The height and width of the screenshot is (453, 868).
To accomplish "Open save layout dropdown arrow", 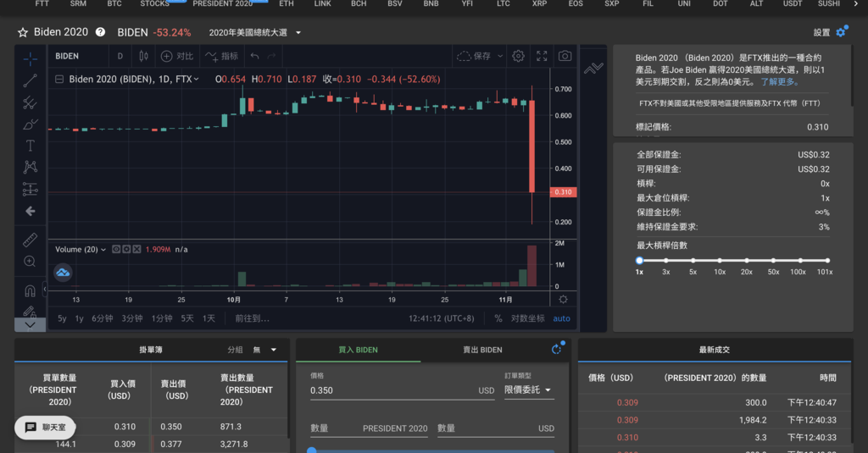I will [x=500, y=56].
